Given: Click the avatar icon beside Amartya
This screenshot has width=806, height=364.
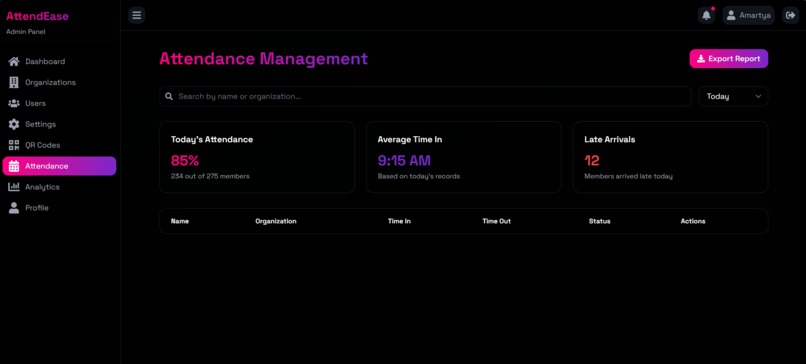Looking at the screenshot, I should tap(731, 15).
